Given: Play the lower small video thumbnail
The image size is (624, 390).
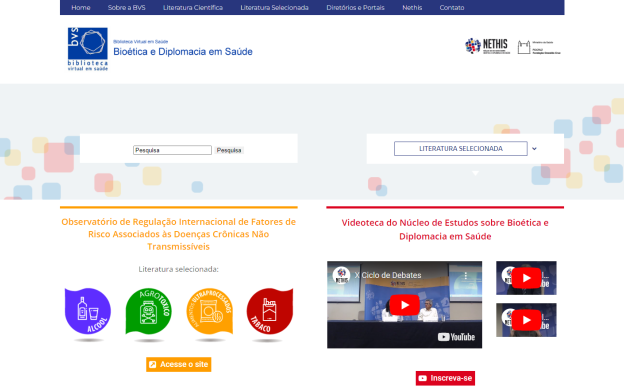Looking at the screenshot, I should [x=526, y=320].
